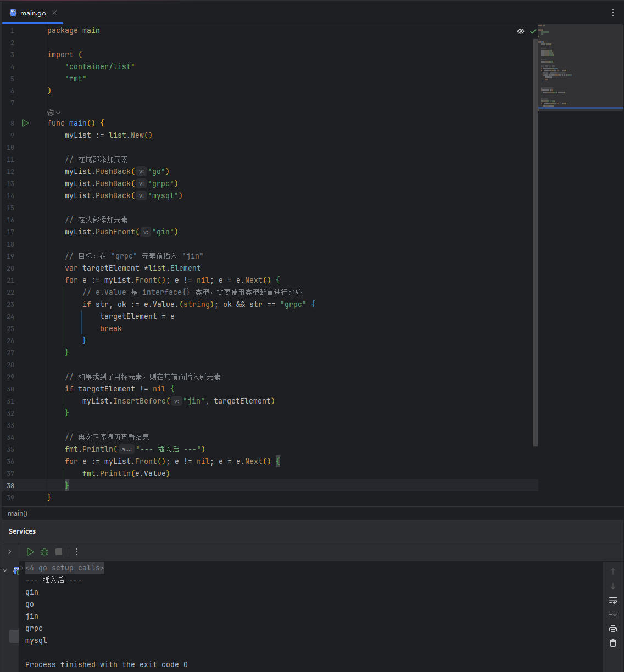Image resolution: width=624 pixels, height=672 pixels.
Task: Click the Services panel title
Action: point(22,531)
